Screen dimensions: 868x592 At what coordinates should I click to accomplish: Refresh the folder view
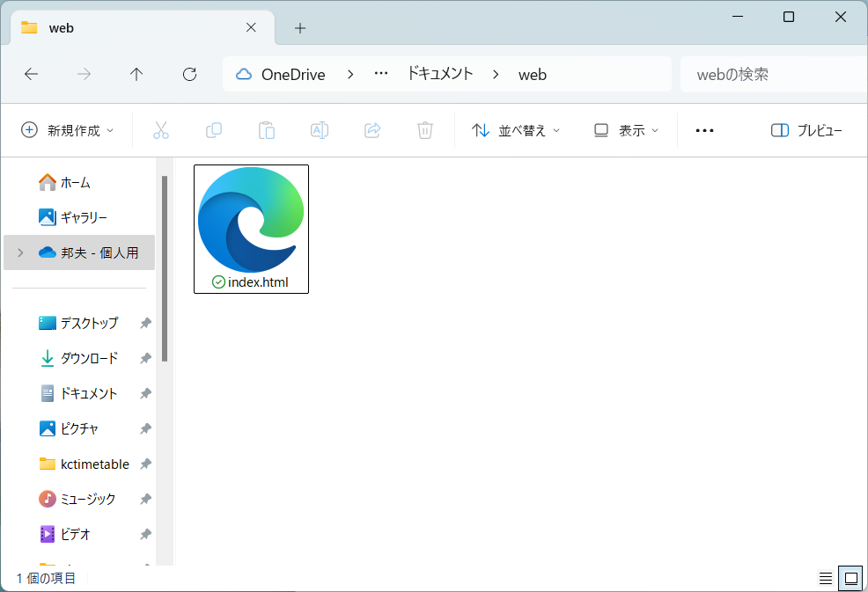pyautogui.click(x=188, y=74)
